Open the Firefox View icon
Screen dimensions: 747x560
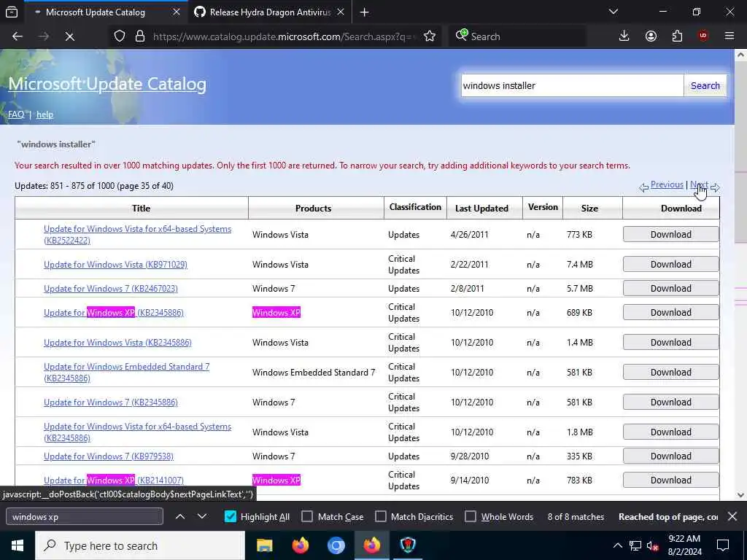click(12, 12)
